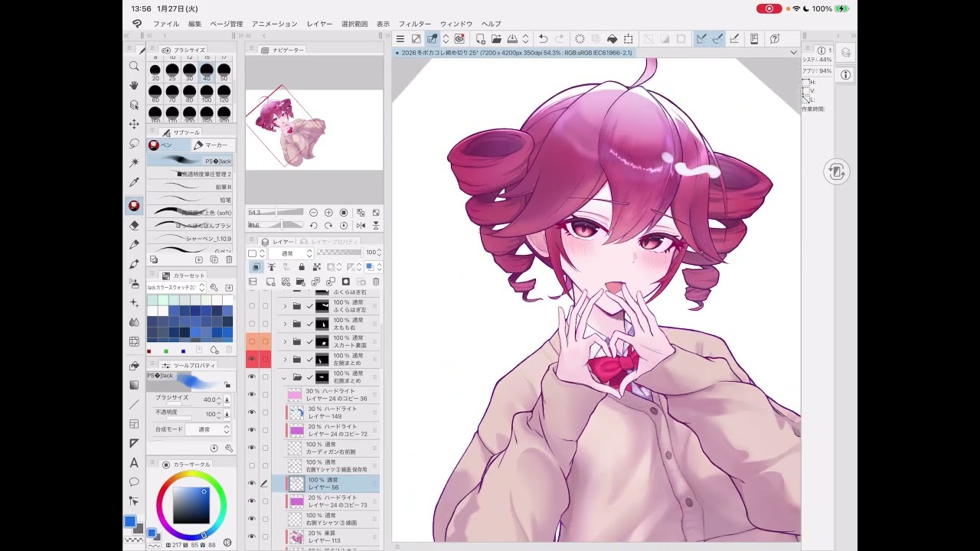Show the スカート裏面 folder
Screen dimensions: 980x551
pos(251,341)
